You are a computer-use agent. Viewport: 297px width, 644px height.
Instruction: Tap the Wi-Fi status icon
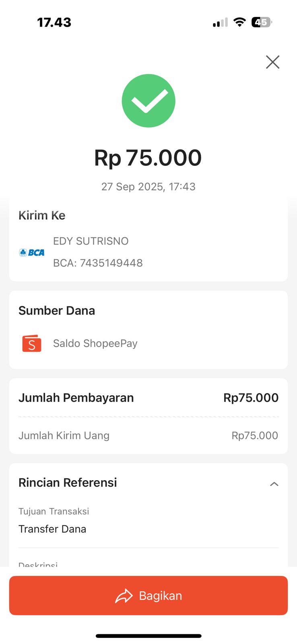point(239,22)
